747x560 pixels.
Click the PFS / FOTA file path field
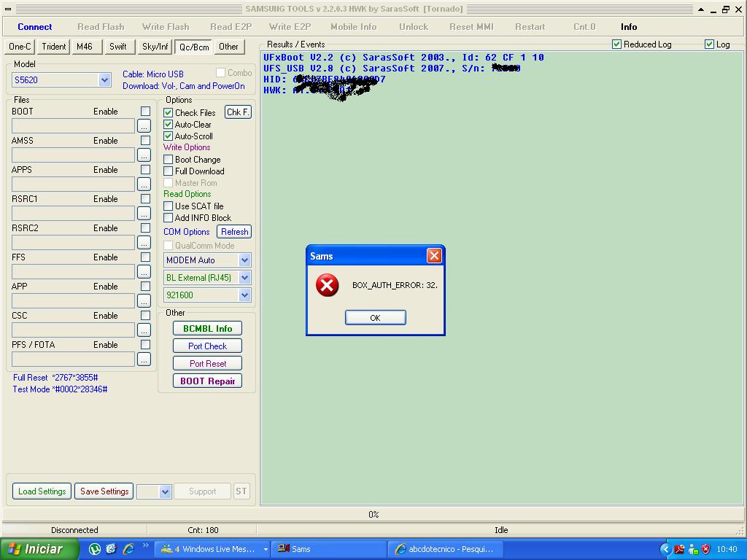coord(74,359)
